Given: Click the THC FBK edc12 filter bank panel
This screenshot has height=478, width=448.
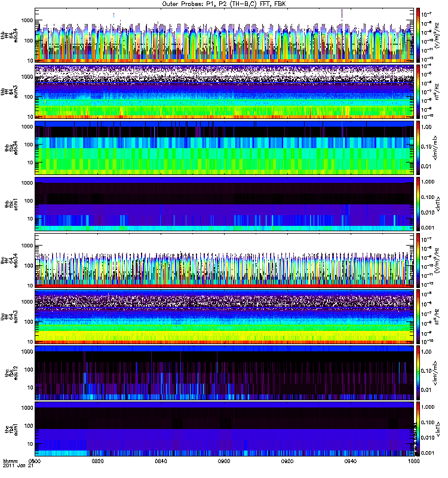Looking at the screenshot, I should click(224, 372).
